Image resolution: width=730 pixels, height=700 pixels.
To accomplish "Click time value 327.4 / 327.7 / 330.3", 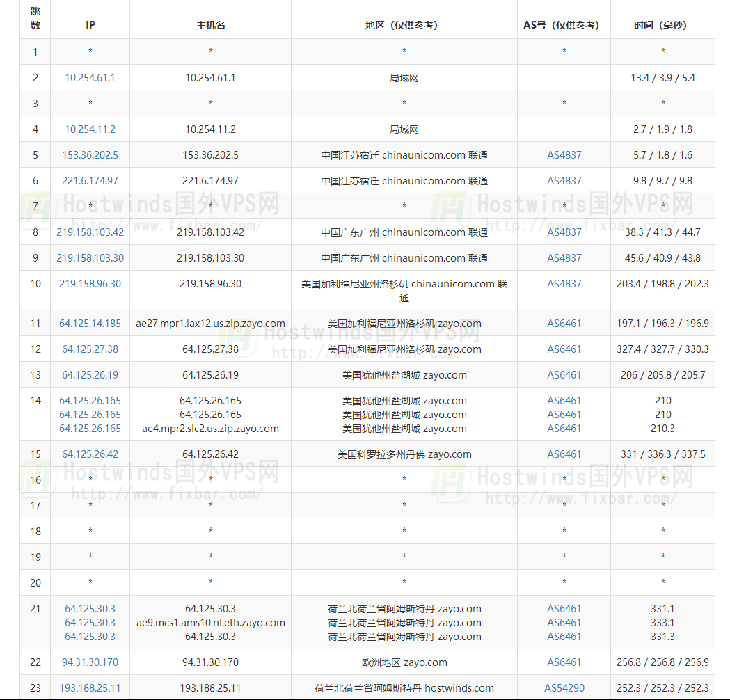I will tap(662, 349).
